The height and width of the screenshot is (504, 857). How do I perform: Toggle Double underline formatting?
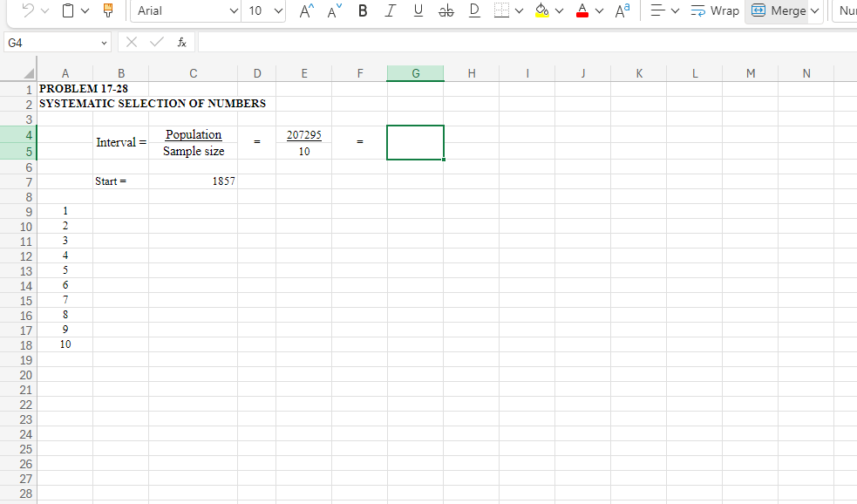tap(474, 10)
